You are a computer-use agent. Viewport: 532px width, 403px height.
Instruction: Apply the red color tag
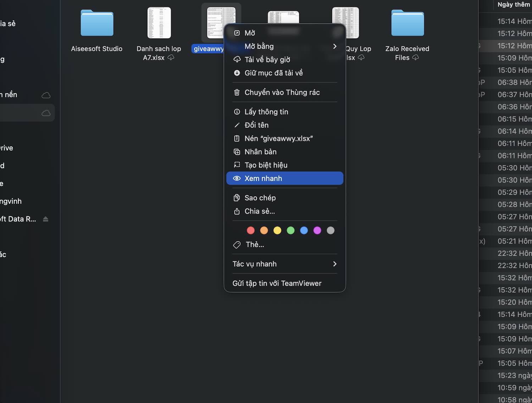(251, 231)
